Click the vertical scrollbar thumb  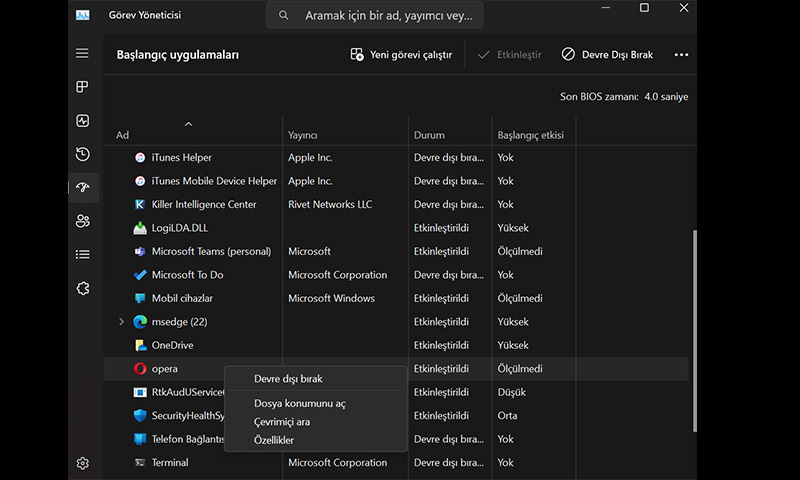(x=694, y=331)
